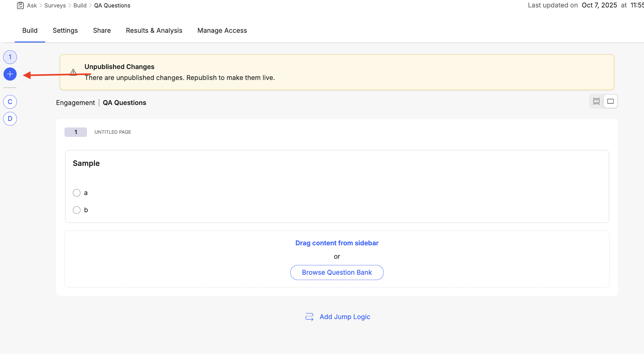Click Browse Question Bank button
Screen dimensions: 644x354
pyautogui.click(x=337, y=272)
